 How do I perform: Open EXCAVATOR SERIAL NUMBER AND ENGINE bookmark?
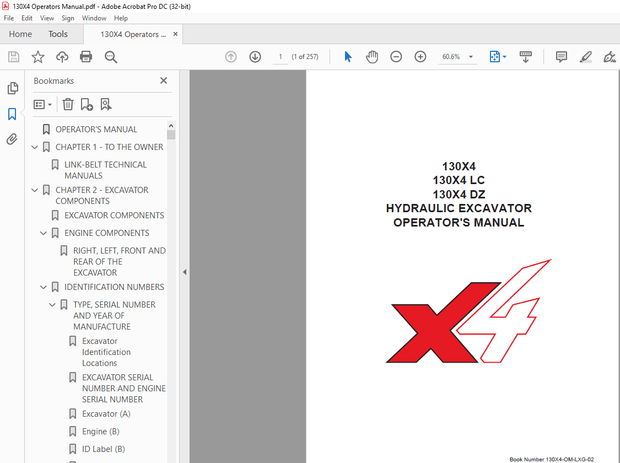click(x=124, y=388)
